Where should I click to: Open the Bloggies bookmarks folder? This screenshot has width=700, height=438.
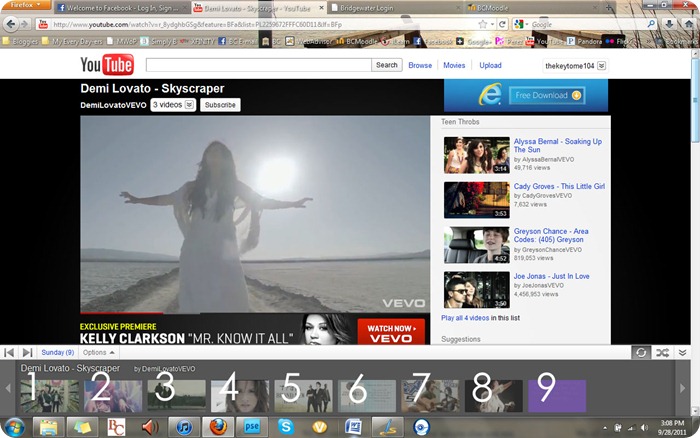(x=21, y=41)
